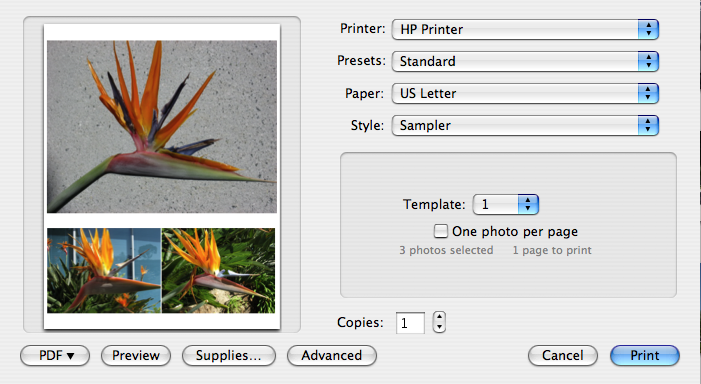Click the 'Copies:' label text

point(360,322)
